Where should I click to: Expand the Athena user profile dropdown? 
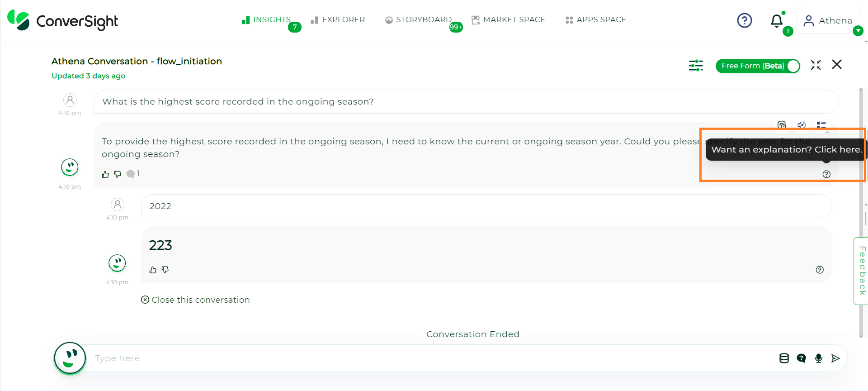(x=858, y=31)
